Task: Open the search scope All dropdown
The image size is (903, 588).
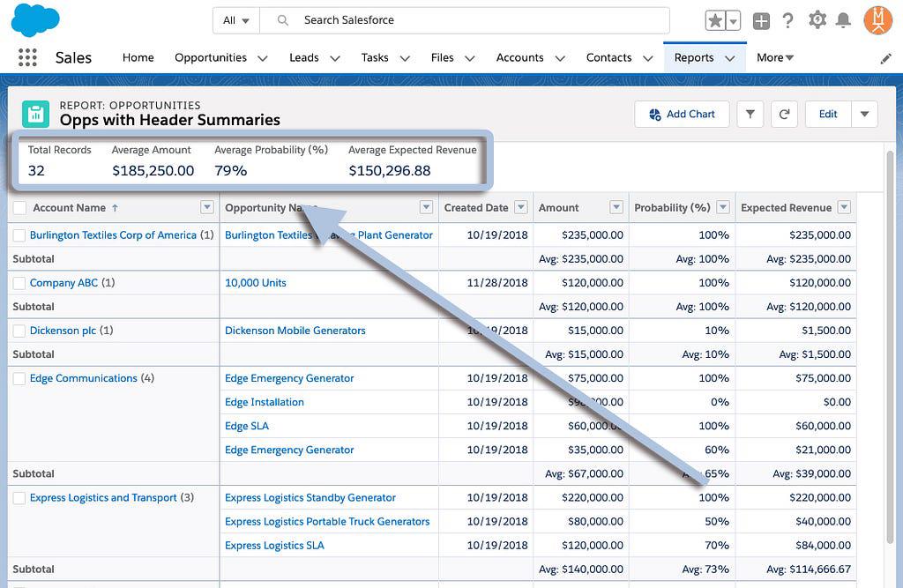Action: [235, 20]
